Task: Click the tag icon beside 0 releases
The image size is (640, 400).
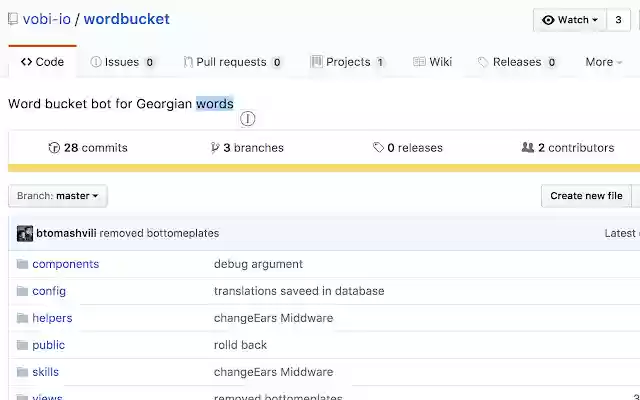Action: pyautogui.click(x=378, y=147)
